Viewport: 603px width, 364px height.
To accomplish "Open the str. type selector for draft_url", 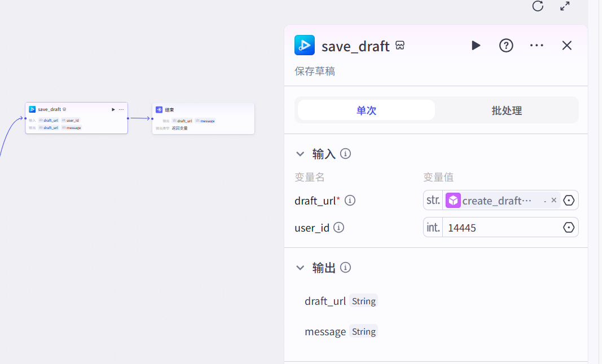I will pyautogui.click(x=433, y=200).
